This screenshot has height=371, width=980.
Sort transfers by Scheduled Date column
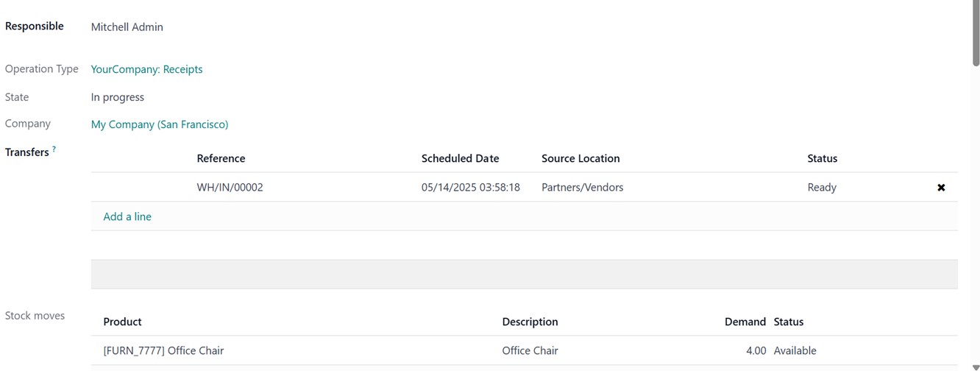460,158
